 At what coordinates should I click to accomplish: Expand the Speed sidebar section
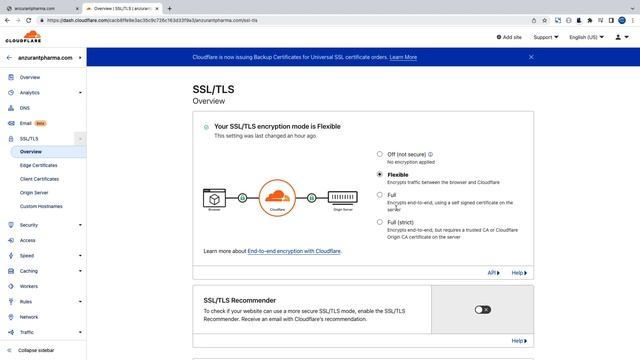click(x=80, y=256)
